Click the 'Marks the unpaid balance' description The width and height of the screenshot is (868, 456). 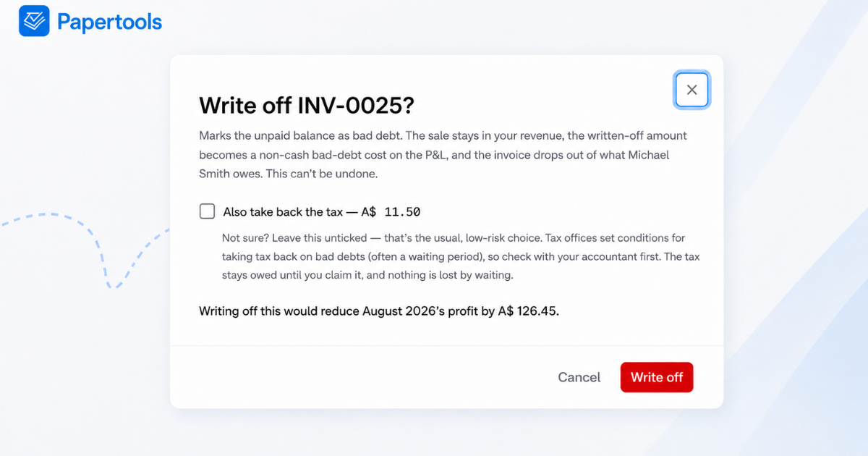(x=443, y=155)
